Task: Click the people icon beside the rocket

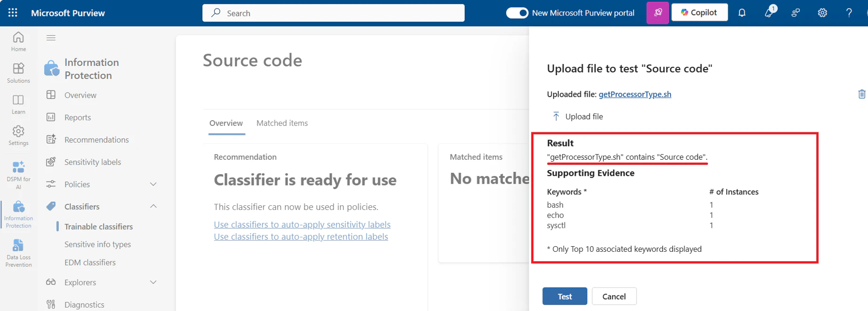Action: point(796,13)
